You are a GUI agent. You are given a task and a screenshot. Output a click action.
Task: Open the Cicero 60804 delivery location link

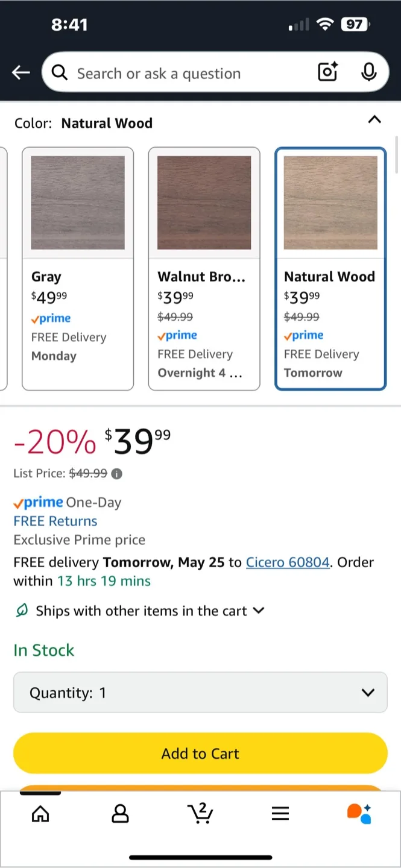[x=288, y=562]
